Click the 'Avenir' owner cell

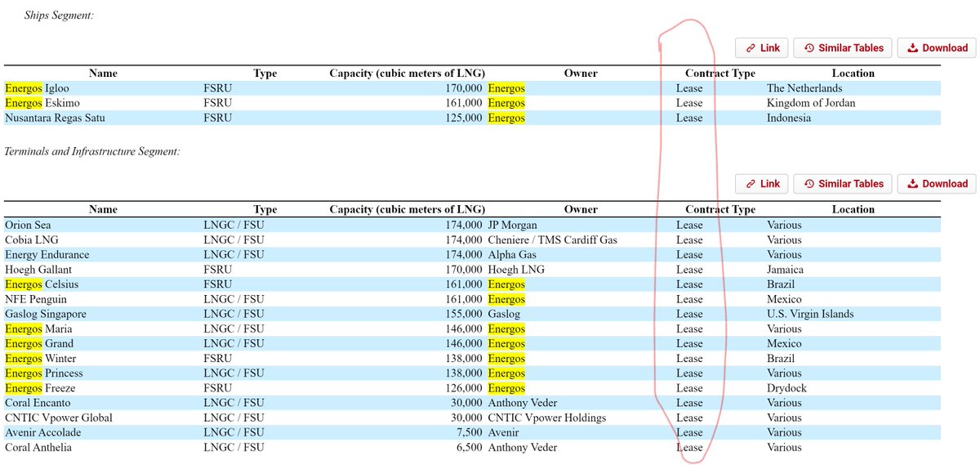pyautogui.click(x=503, y=432)
